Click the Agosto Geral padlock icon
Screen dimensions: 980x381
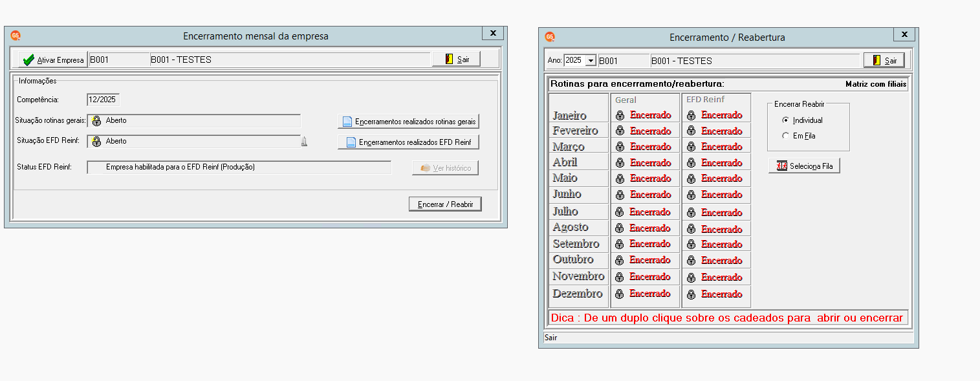[x=620, y=228]
